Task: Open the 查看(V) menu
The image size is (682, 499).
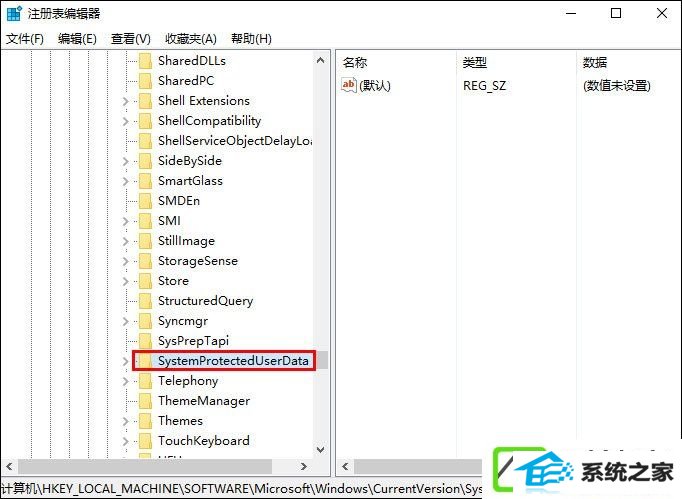Action: coord(130,39)
